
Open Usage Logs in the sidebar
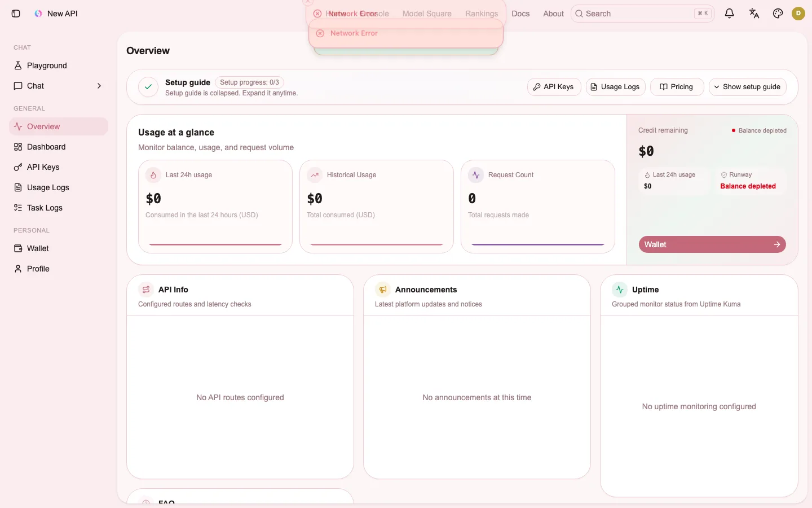click(59, 187)
